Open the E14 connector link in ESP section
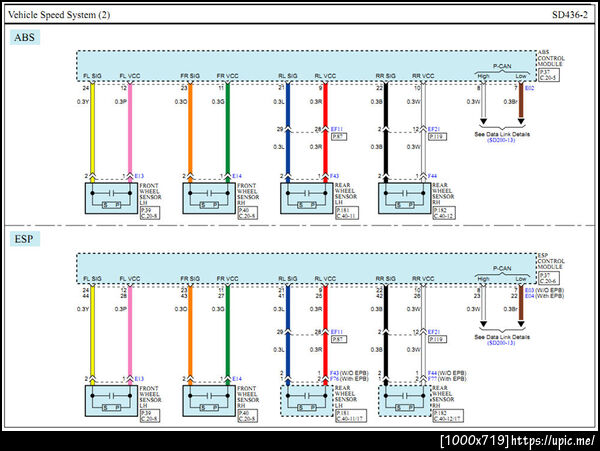This screenshot has width=600, height=451. click(237, 379)
